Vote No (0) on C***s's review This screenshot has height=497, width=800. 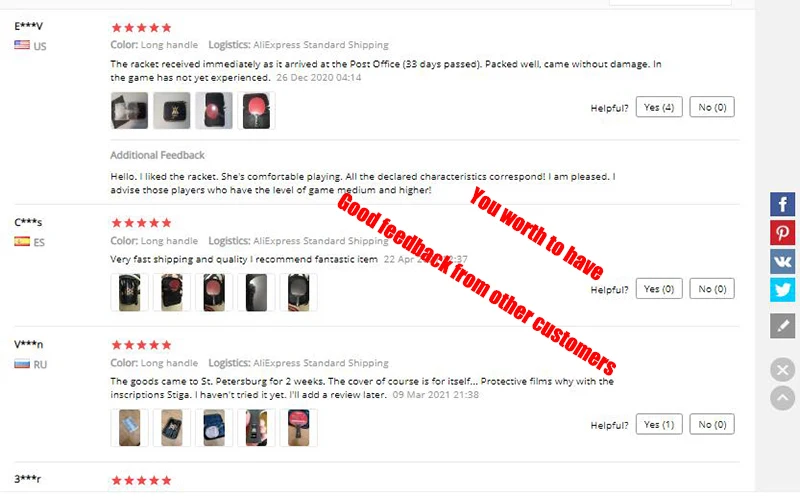[712, 289]
